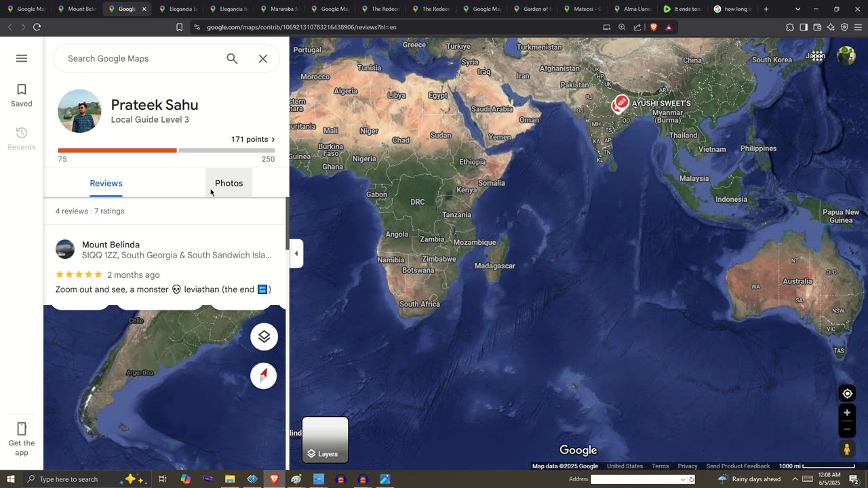The image size is (868, 488).
Task: Open the browser extensions puzzle icon
Action: [790, 27]
